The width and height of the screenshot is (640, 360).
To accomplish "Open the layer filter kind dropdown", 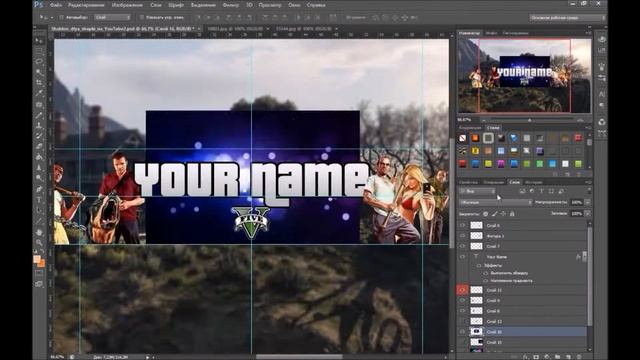I will [x=477, y=191].
